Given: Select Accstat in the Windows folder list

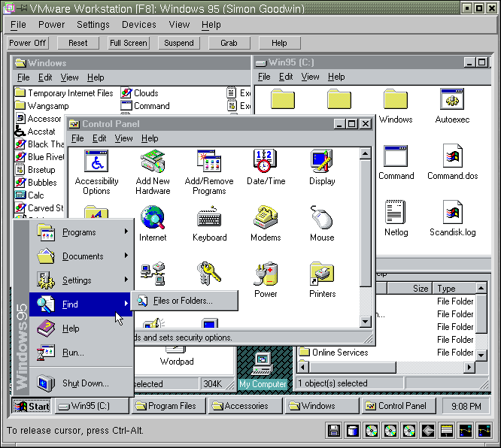Looking at the screenshot, I should pos(35,132).
